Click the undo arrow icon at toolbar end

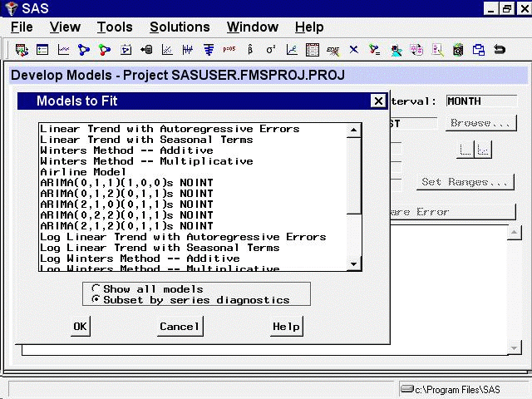(x=500, y=50)
